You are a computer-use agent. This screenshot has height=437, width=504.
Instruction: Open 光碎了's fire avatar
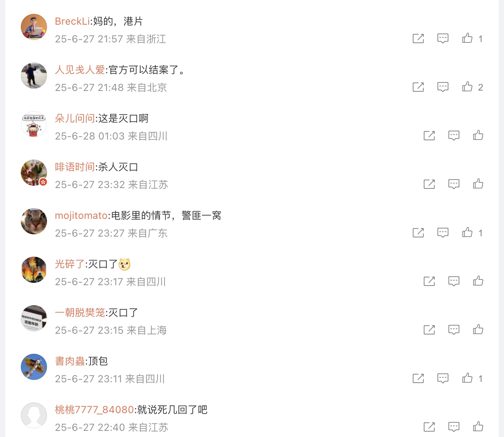click(x=34, y=270)
